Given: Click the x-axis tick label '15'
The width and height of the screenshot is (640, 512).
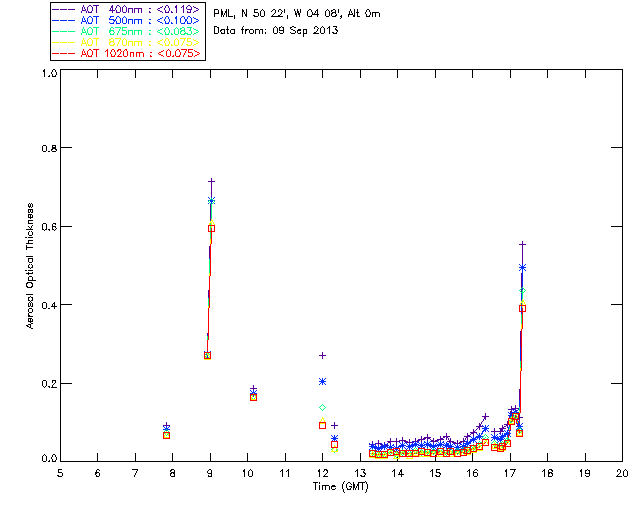Looking at the screenshot, I should click(435, 473).
